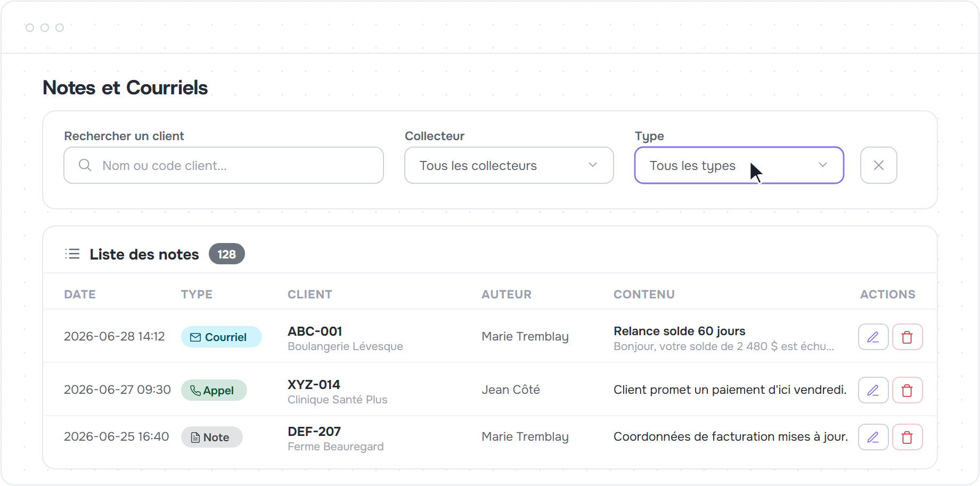The width and height of the screenshot is (980, 486).
Task: Click the Note type badge
Action: [212, 437]
